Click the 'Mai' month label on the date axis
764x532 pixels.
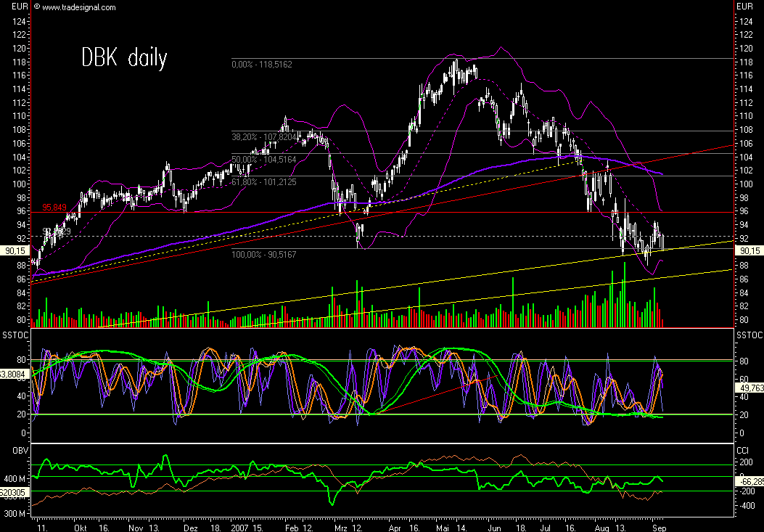pos(443,528)
